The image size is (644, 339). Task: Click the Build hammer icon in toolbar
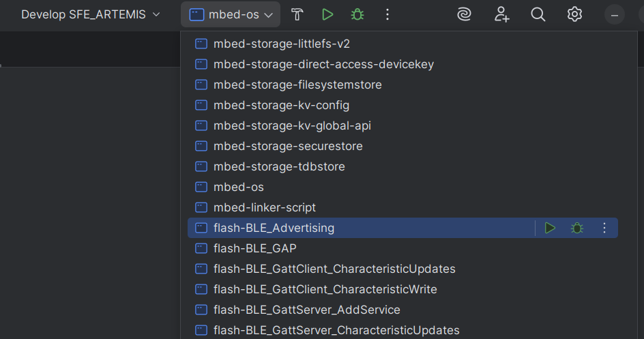pyautogui.click(x=297, y=15)
